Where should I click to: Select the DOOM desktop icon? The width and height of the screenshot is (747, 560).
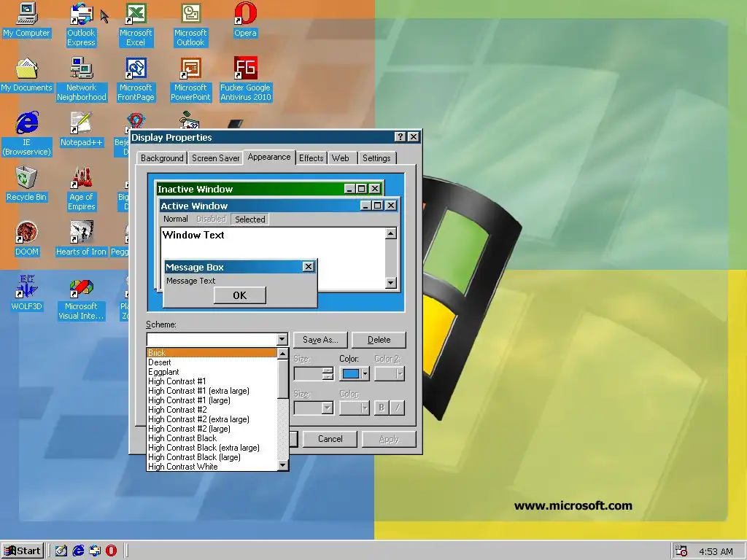tap(26, 239)
